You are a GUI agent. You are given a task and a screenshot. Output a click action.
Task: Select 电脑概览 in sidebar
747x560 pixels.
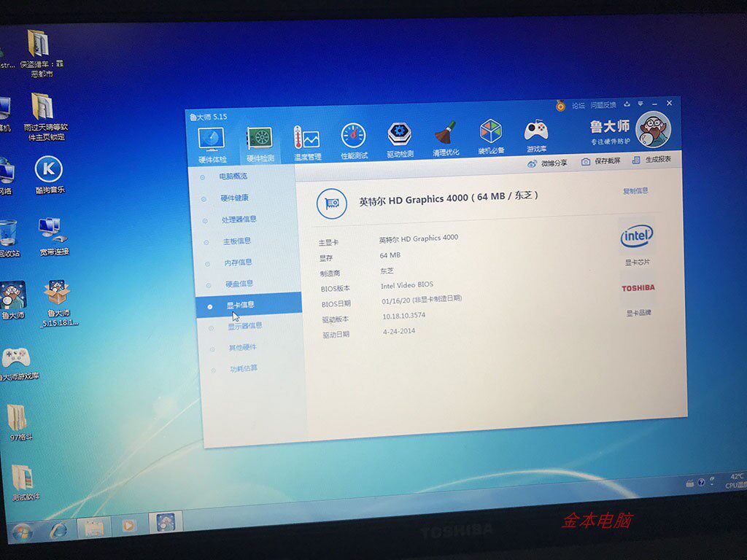[233, 176]
